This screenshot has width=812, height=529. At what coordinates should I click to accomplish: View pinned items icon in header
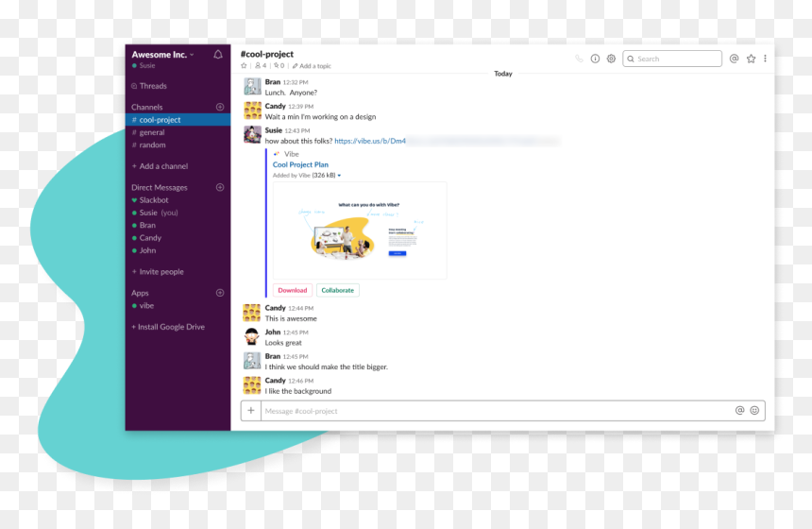(x=279, y=66)
